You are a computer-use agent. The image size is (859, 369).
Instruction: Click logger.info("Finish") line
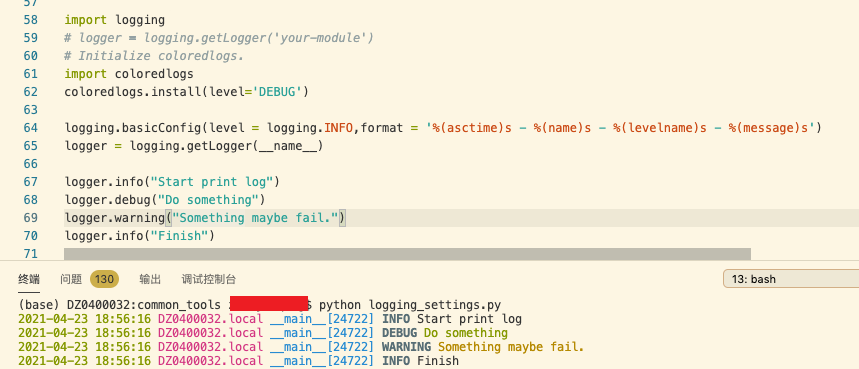click(140, 236)
